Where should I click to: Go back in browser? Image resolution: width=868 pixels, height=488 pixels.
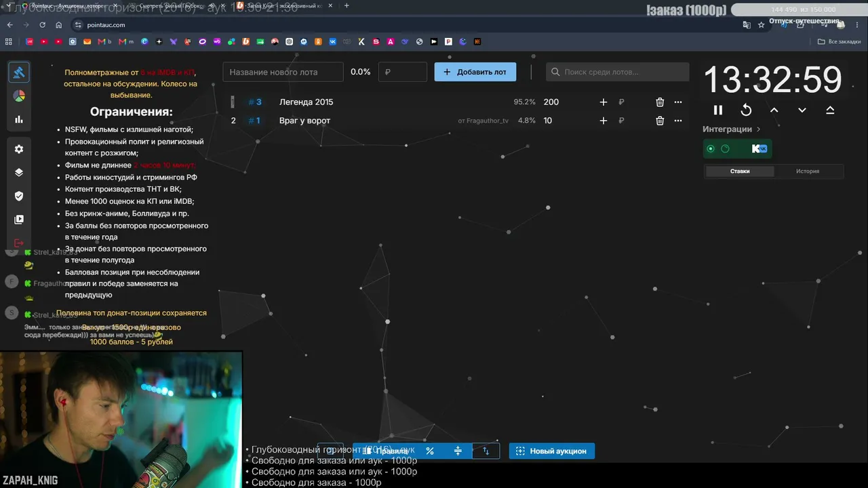point(9,25)
